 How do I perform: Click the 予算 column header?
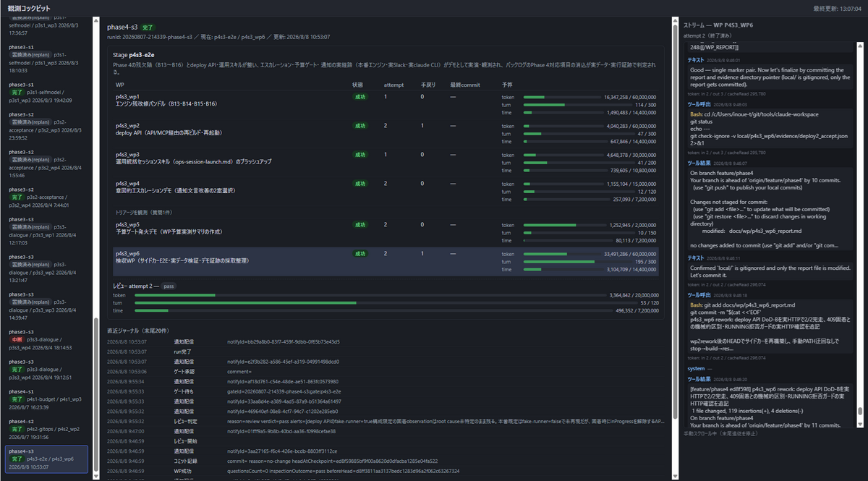507,85
